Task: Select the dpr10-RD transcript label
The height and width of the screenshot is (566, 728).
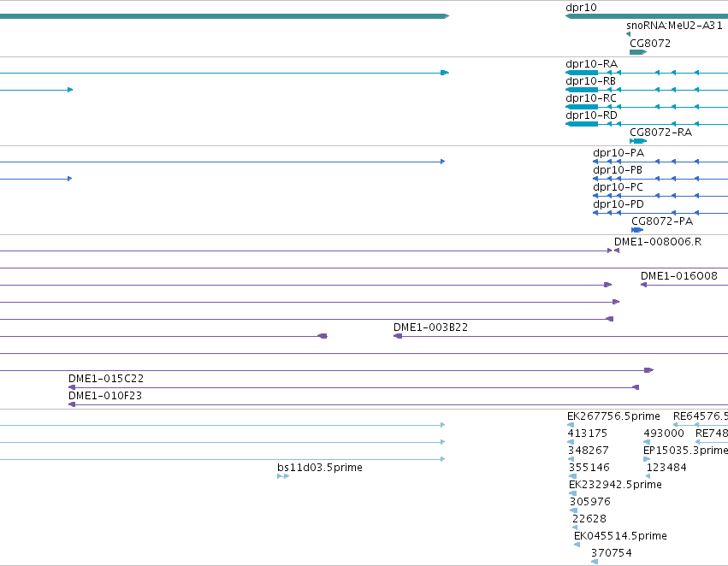Action: [591, 115]
